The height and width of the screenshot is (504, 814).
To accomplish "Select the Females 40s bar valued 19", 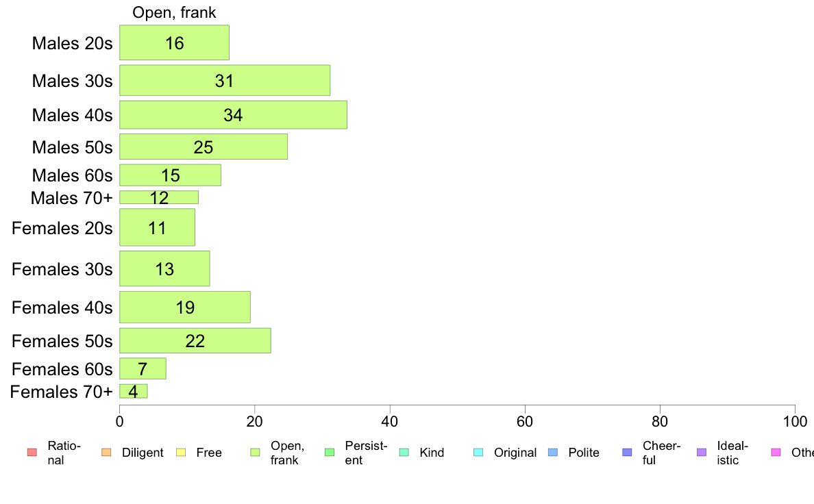I will coord(185,307).
